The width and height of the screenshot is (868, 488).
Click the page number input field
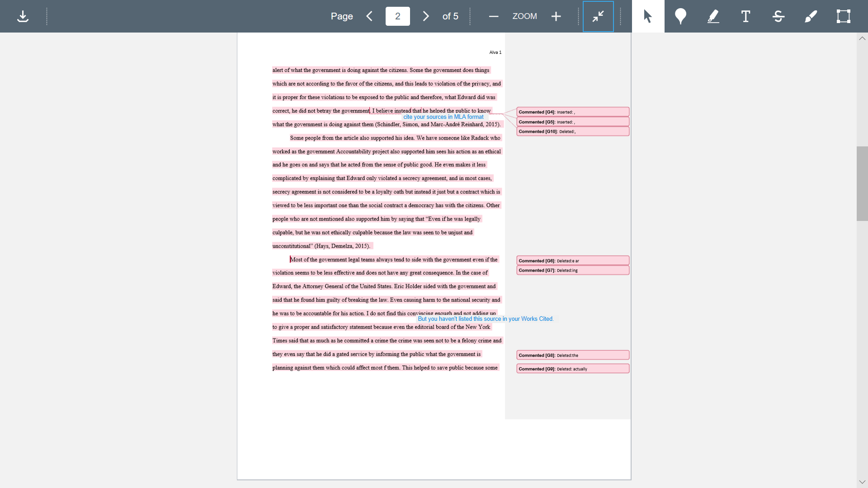397,16
